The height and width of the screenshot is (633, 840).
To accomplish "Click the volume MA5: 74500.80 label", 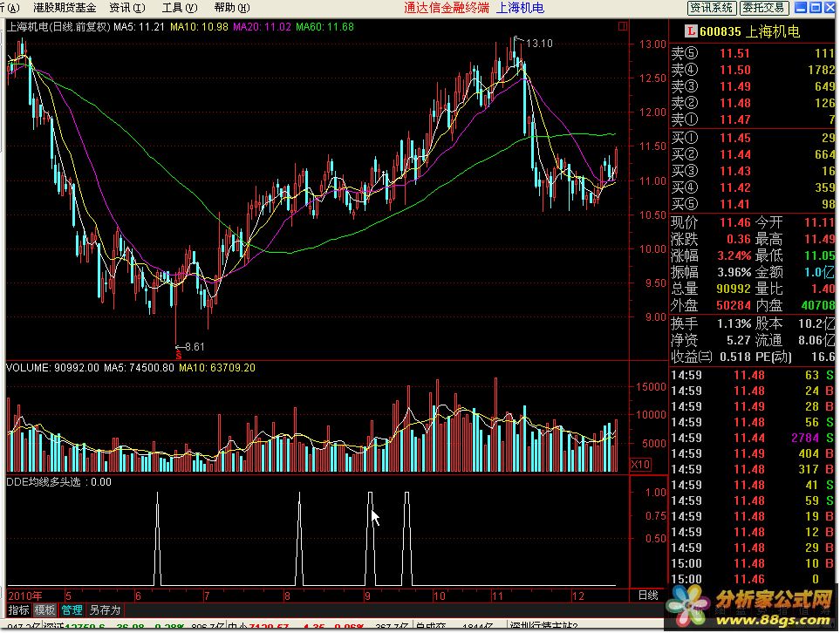I will (x=139, y=368).
